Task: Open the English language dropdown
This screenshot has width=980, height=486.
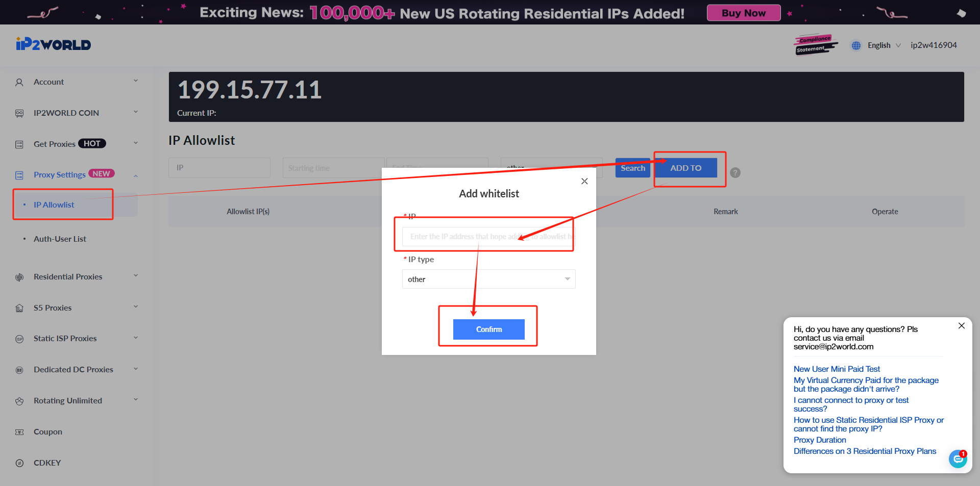Action: [x=884, y=45]
